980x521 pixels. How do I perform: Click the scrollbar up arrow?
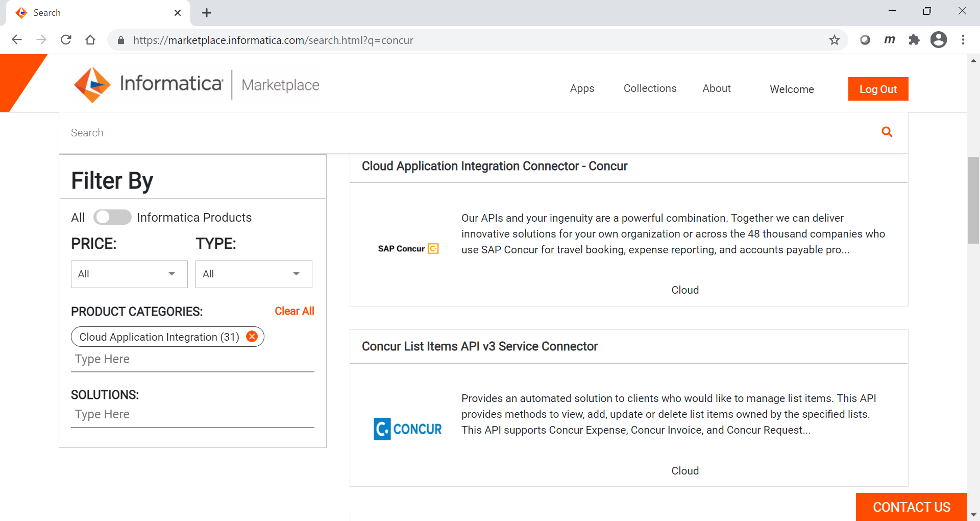coord(973,61)
